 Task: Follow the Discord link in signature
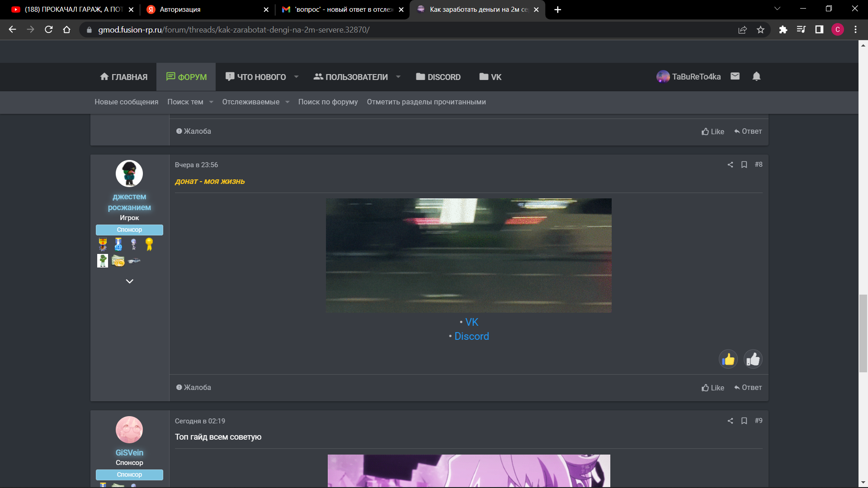[472, 336]
